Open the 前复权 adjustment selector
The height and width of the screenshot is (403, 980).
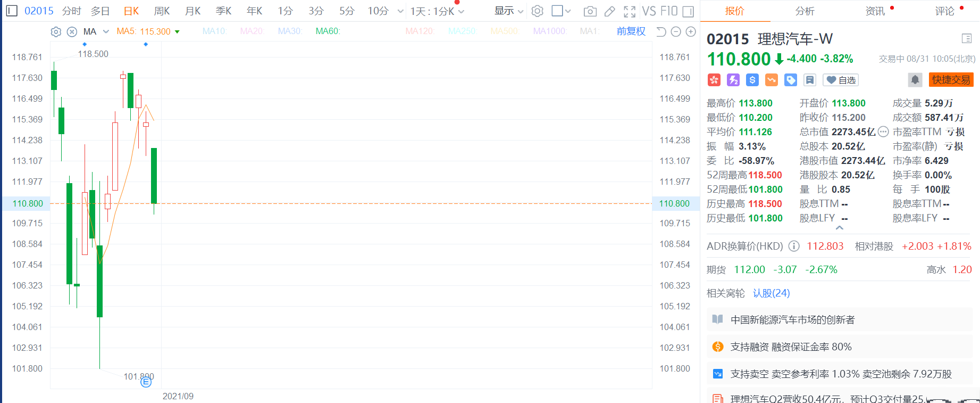(631, 31)
